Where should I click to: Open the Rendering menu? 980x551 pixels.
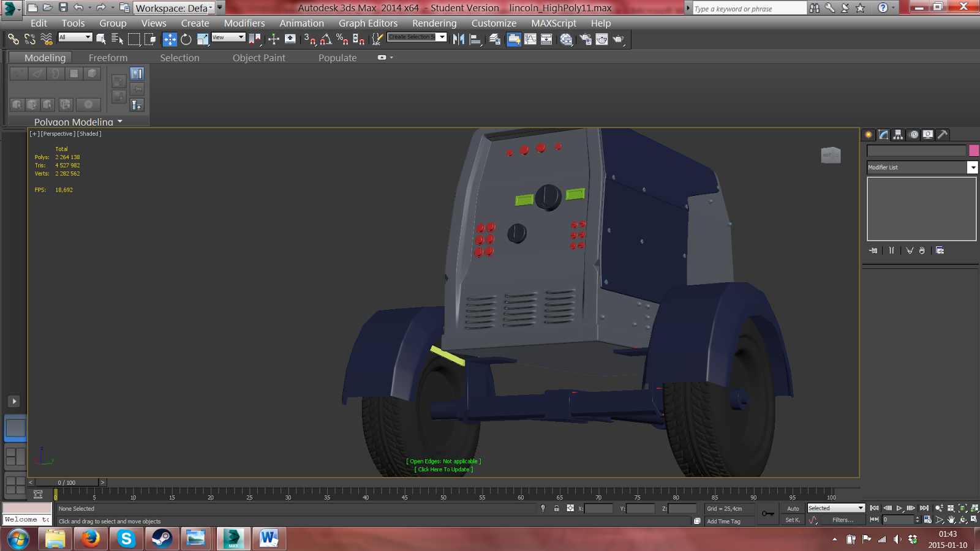point(434,23)
